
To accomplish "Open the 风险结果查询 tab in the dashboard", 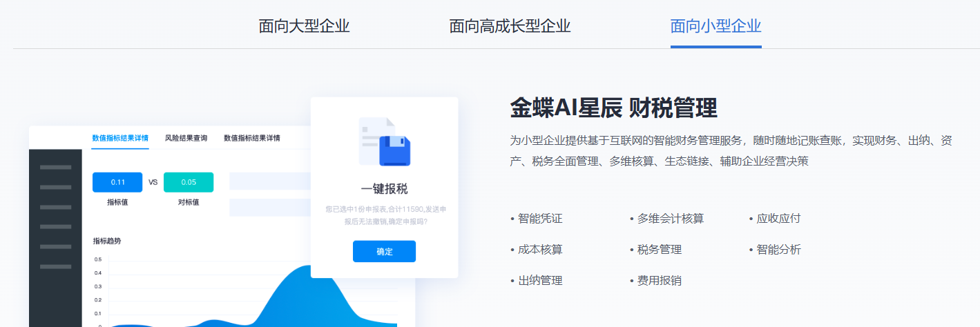I will tap(186, 138).
